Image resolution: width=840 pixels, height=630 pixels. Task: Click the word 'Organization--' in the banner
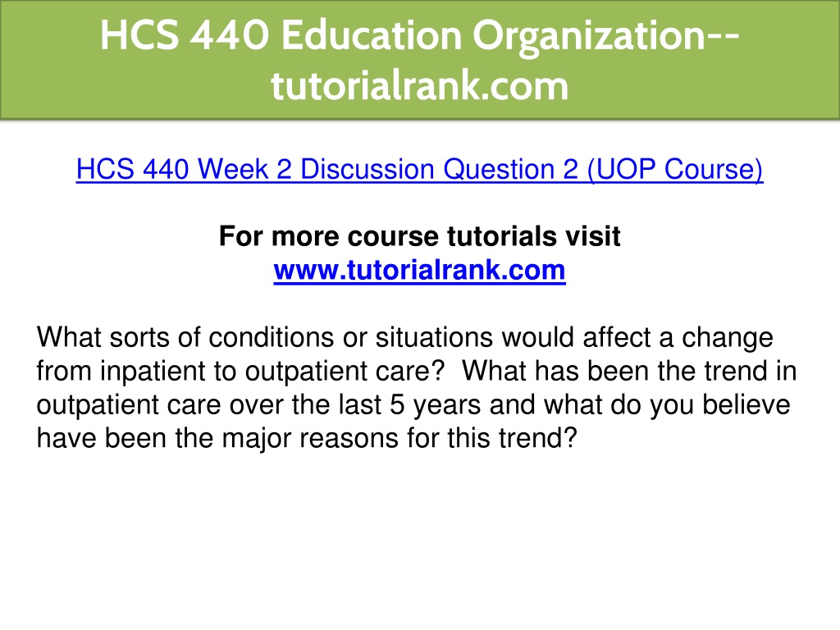[606, 36]
